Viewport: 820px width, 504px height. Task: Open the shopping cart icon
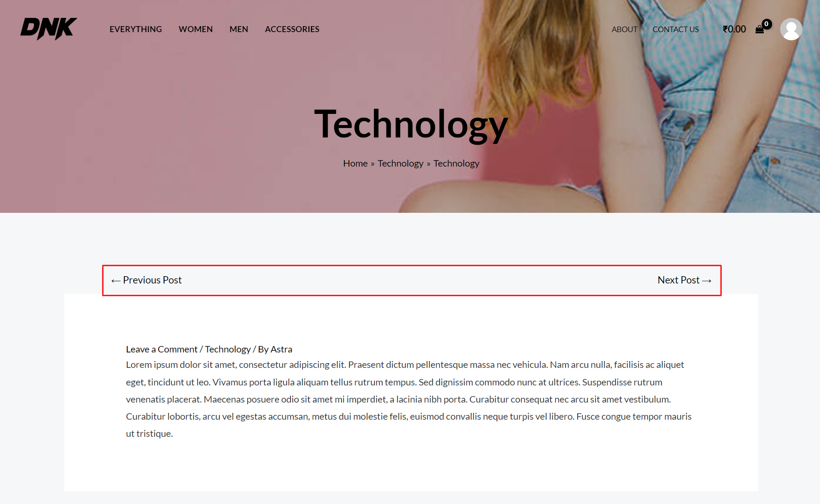[x=760, y=29]
